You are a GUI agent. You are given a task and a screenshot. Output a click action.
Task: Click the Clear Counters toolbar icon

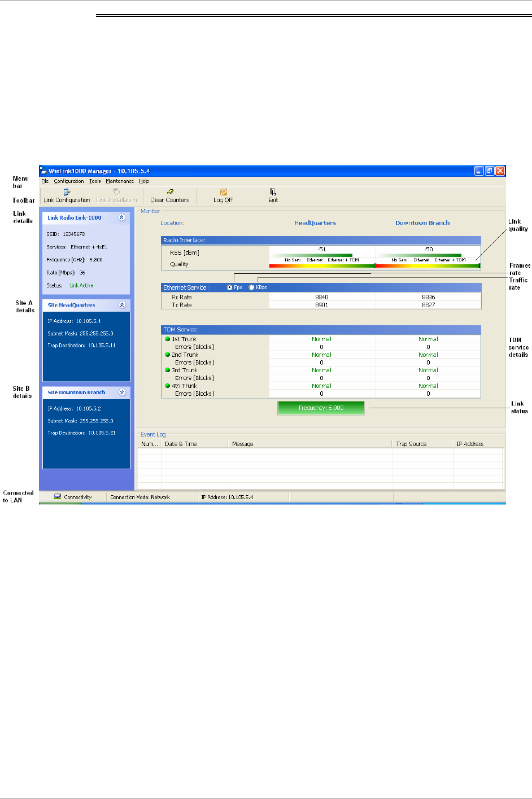coord(170,192)
